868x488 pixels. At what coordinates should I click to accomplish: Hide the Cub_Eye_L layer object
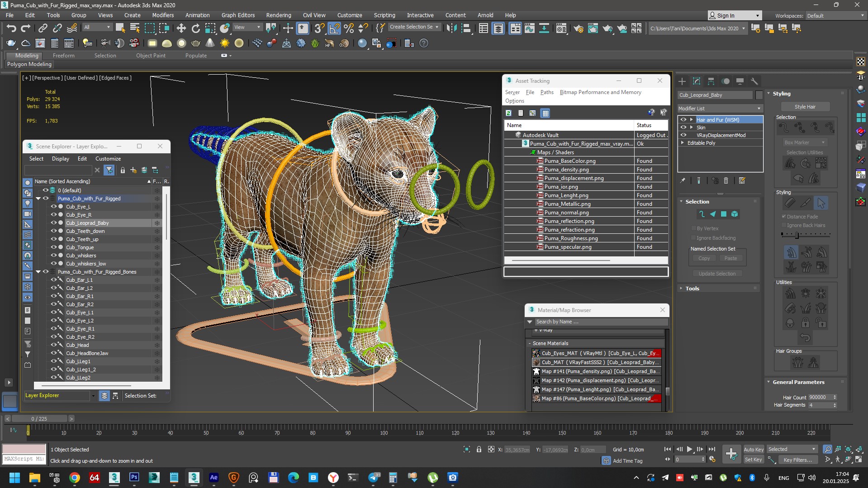(x=54, y=207)
